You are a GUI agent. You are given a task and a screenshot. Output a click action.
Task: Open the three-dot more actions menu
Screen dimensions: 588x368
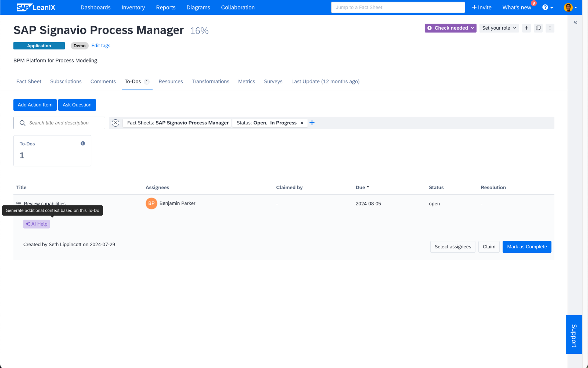550,28
